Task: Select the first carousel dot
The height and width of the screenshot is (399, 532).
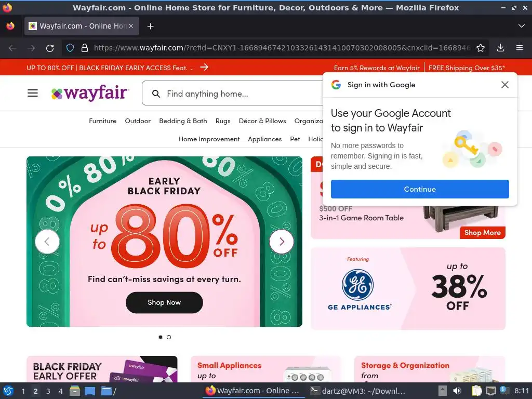Action: tap(161, 337)
